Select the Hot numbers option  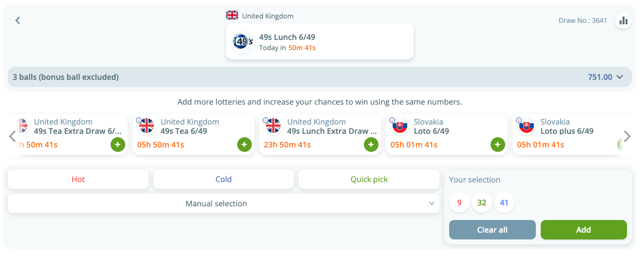click(78, 179)
